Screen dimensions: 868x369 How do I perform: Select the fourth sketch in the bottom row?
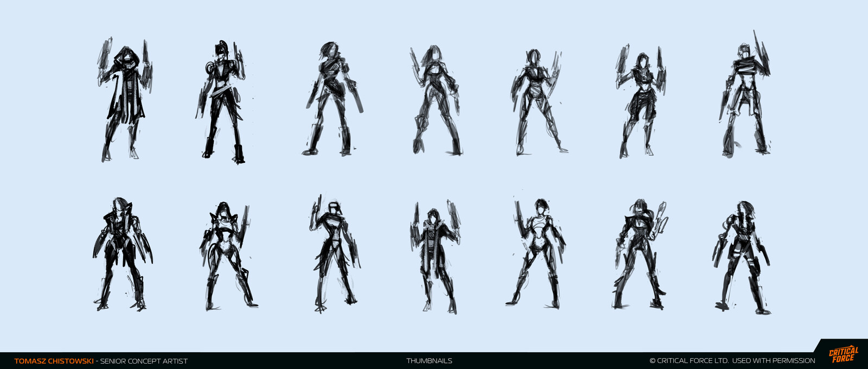(x=435, y=257)
